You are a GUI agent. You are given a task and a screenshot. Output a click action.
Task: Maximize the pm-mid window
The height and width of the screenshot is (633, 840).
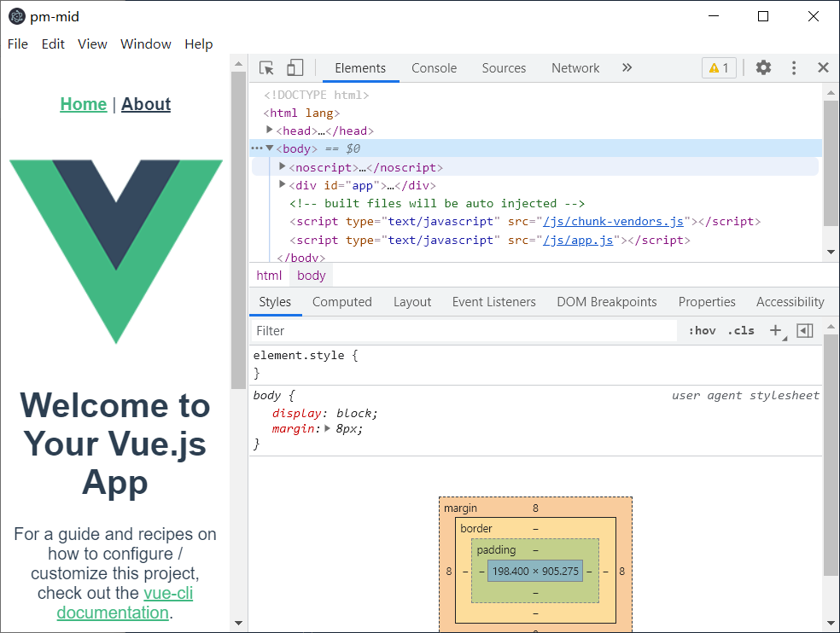point(763,16)
